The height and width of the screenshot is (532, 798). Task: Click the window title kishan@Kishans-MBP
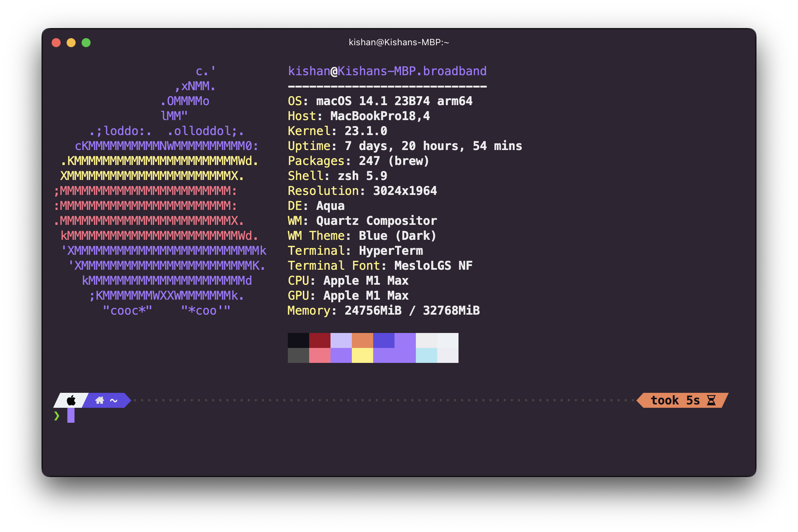coord(399,42)
